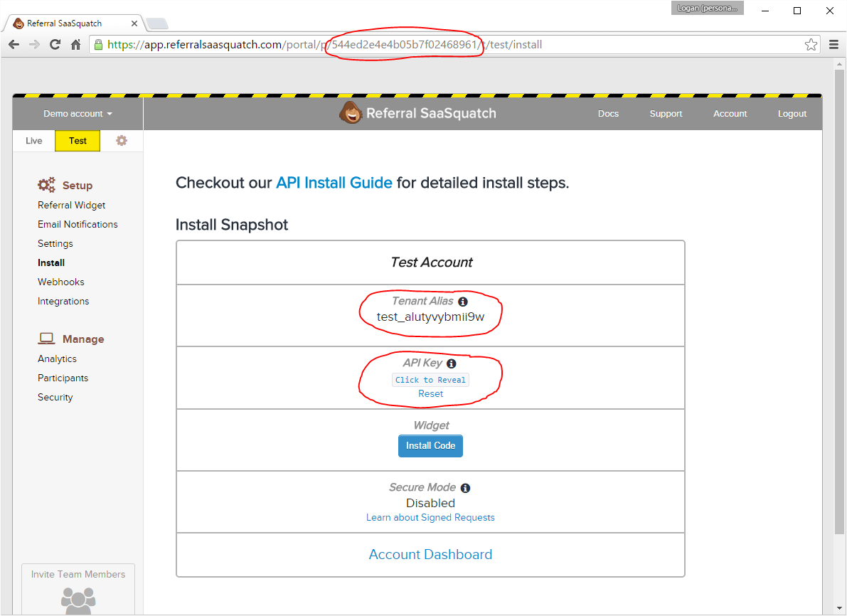This screenshot has width=847, height=616.
Task: Click the Tenant Alias info icon
Action: click(463, 302)
